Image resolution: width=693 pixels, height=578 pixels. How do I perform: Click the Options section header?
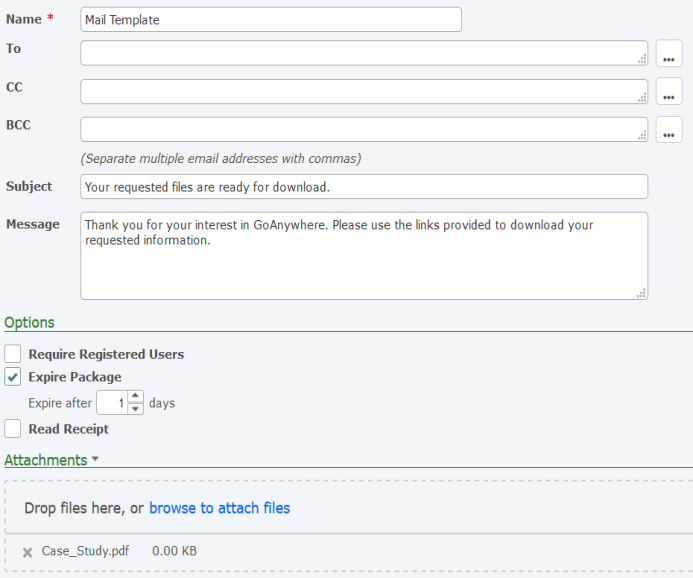[x=30, y=322]
